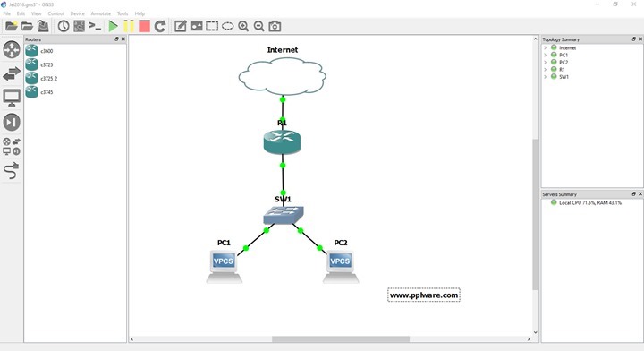Click the canvas horizontal scrollbar thumb
The width and height of the screenshot is (644, 351).
point(341,339)
